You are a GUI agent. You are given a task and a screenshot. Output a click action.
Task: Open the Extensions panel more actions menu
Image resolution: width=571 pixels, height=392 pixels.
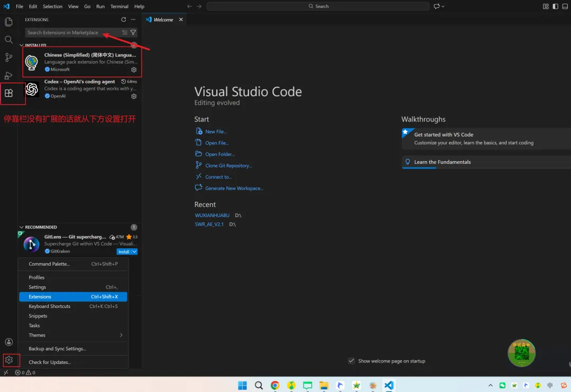(x=133, y=20)
